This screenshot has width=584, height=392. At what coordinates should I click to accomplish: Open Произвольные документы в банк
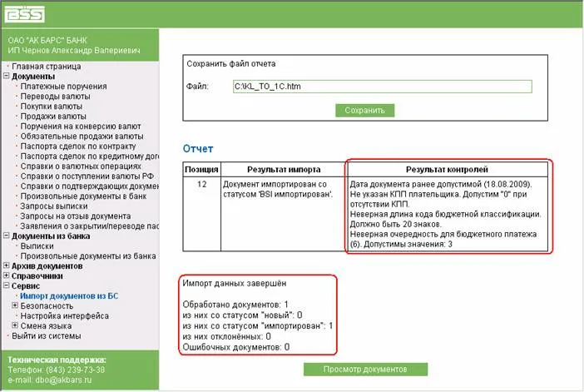pyautogui.click(x=83, y=196)
